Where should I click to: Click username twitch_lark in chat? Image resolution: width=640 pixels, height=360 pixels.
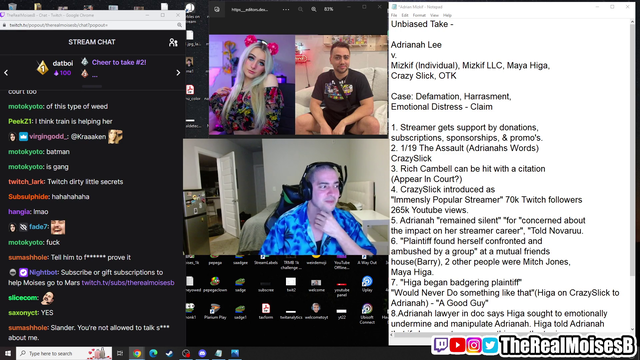[x=26, y=182]
